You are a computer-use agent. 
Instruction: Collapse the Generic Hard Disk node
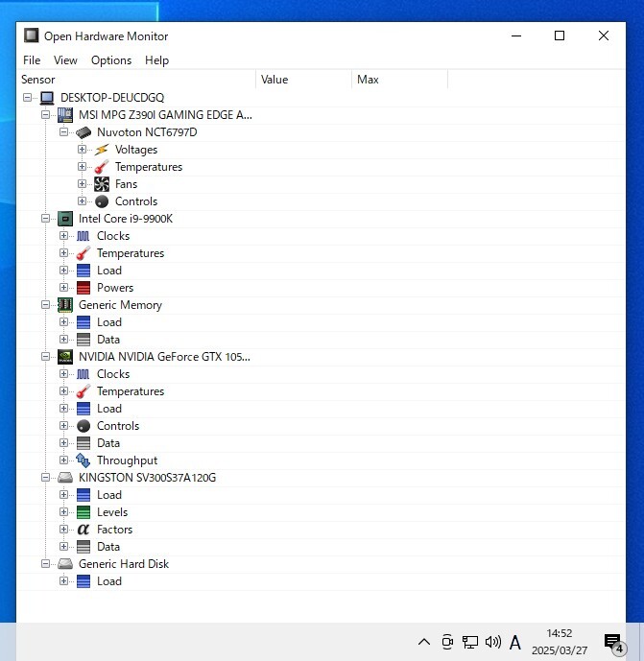tap(45, 564)
